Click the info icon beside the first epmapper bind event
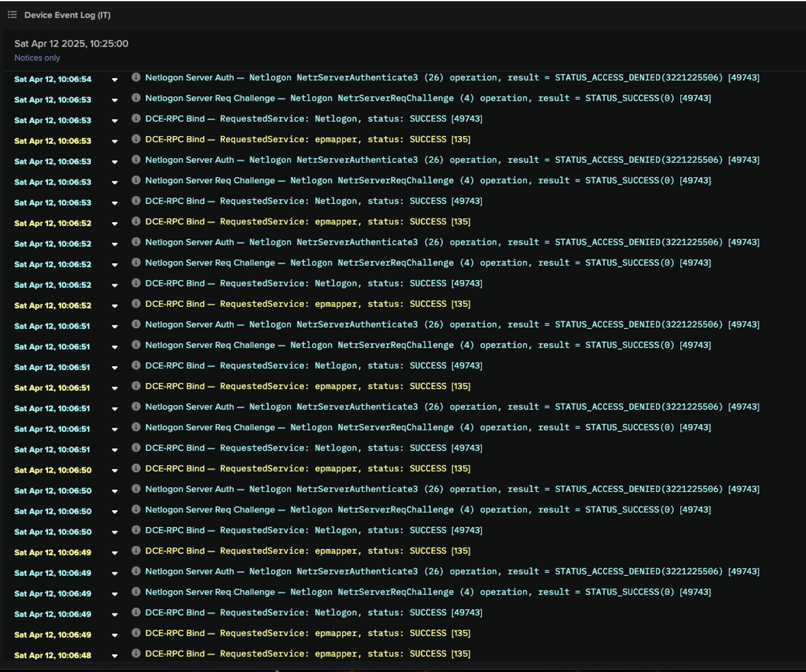This screenshot has height=672, width=806. (136, 139)
